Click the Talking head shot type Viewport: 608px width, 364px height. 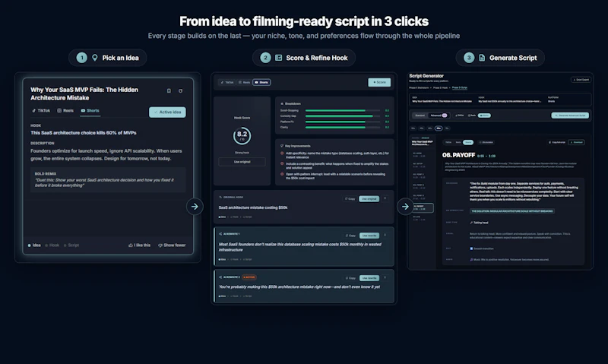coord(479,223)
